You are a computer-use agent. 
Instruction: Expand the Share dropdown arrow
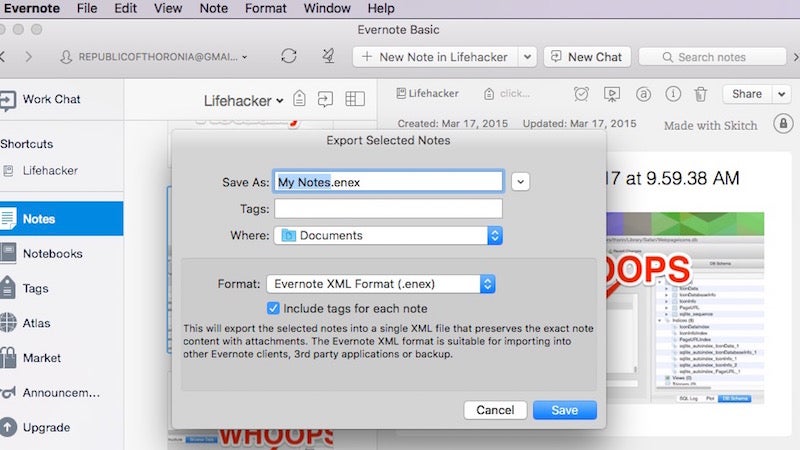tap(782, 94)
